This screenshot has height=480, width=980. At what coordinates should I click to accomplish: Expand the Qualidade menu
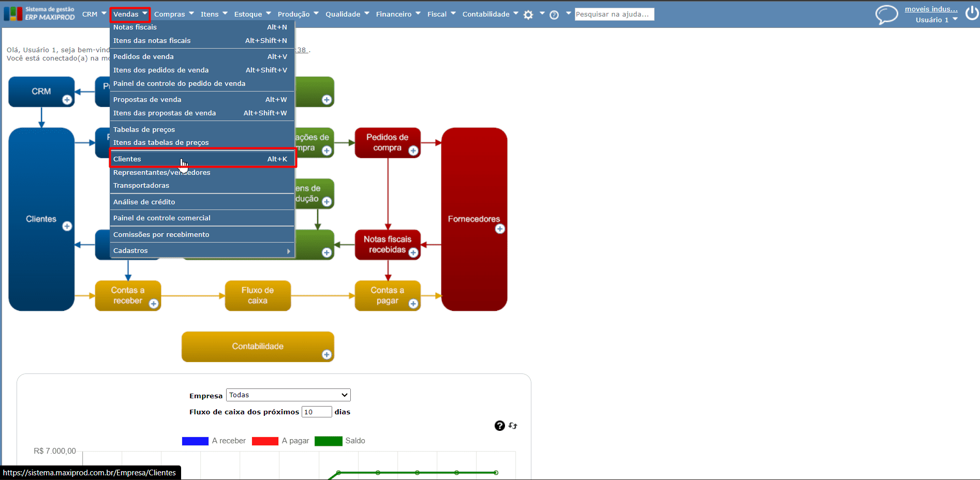coord(348,14)
